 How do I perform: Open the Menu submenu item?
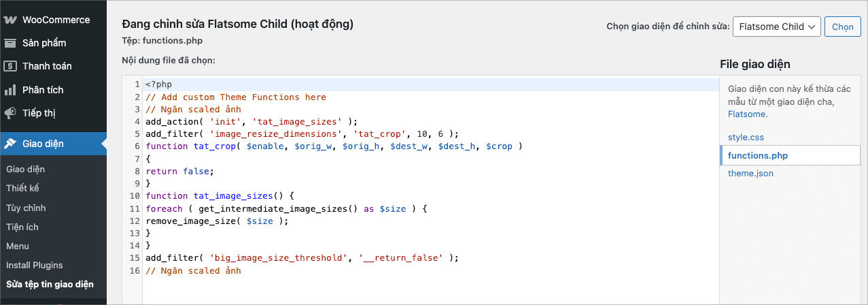[18, 246]
